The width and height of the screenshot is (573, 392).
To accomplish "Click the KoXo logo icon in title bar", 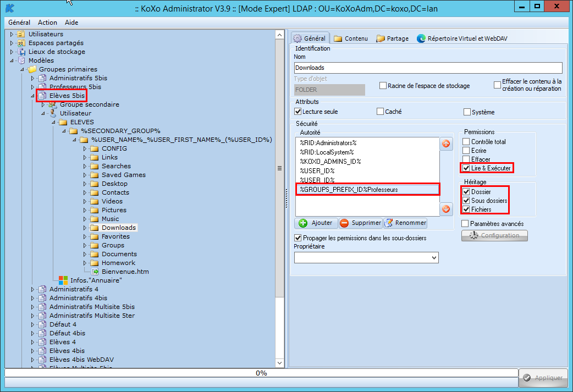I will click(x=10, y=8).
